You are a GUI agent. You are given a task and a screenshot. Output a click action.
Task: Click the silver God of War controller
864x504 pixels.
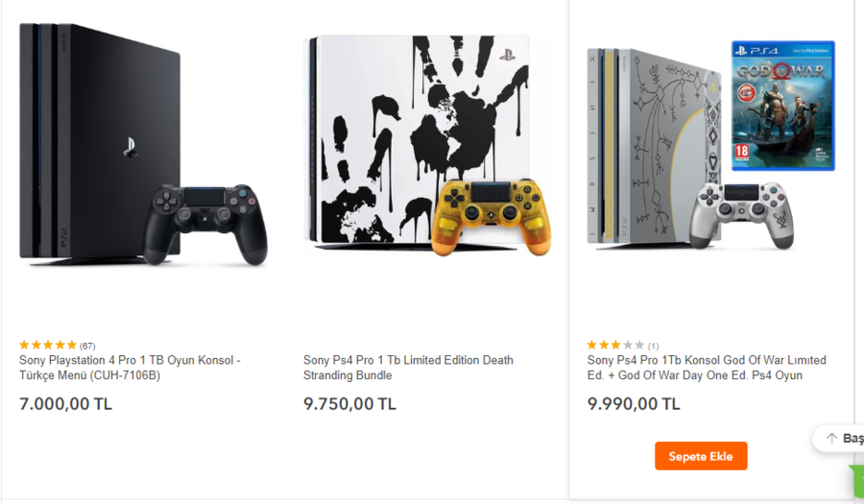coord(746,213)
